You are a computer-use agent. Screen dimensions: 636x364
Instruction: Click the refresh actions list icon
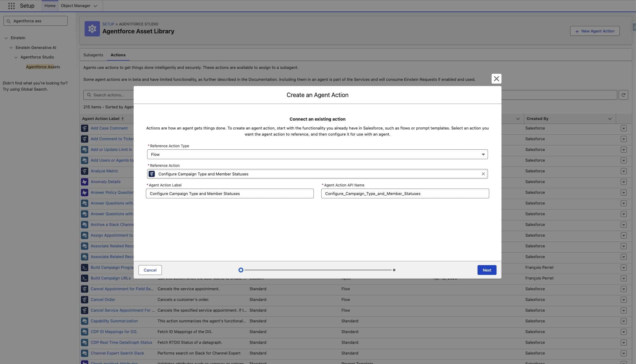coord(623,95)
